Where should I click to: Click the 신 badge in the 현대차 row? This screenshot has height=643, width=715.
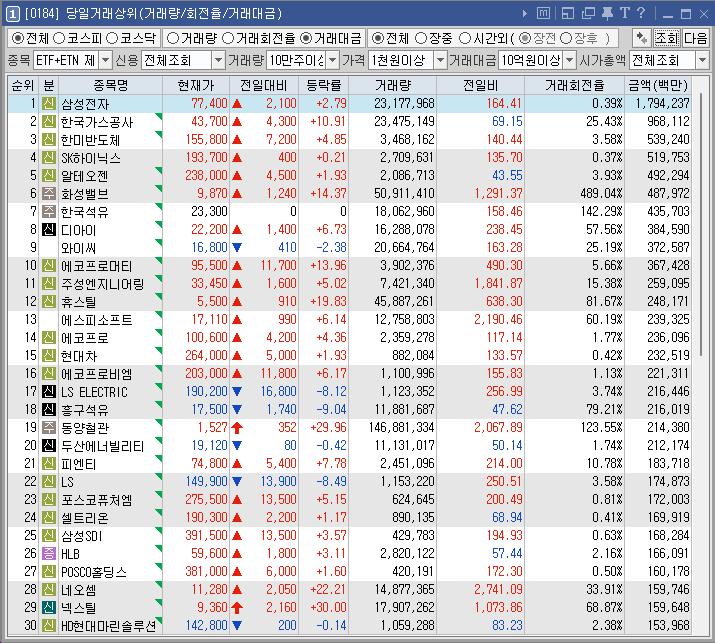point(49,355)
